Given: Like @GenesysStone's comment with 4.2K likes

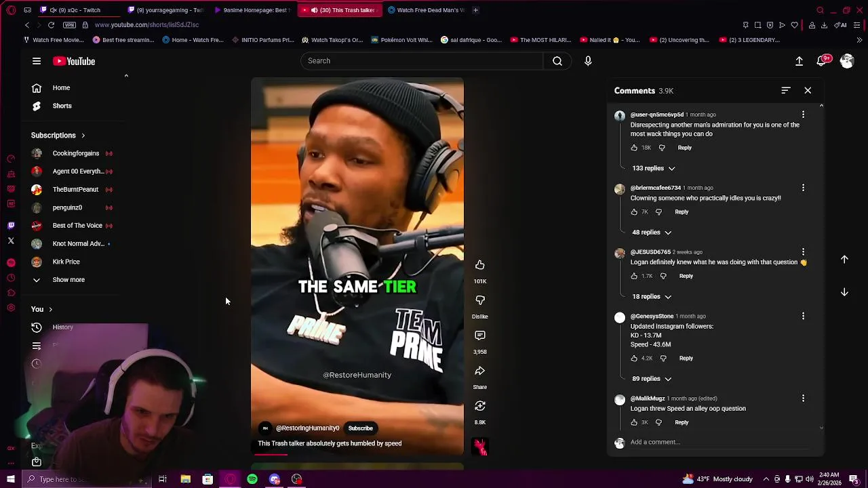Looking at the screenshot, I should [634, 358].
